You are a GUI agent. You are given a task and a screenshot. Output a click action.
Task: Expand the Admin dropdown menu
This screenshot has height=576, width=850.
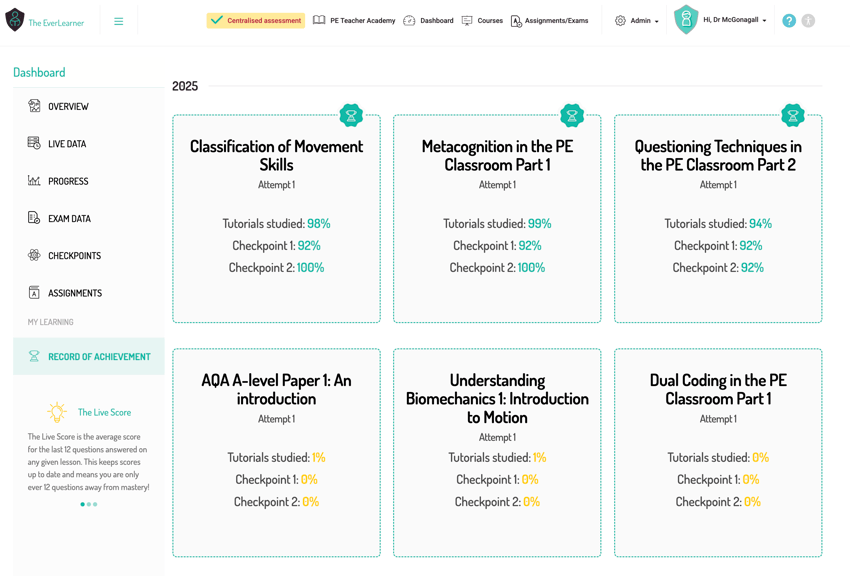point(638,21)
